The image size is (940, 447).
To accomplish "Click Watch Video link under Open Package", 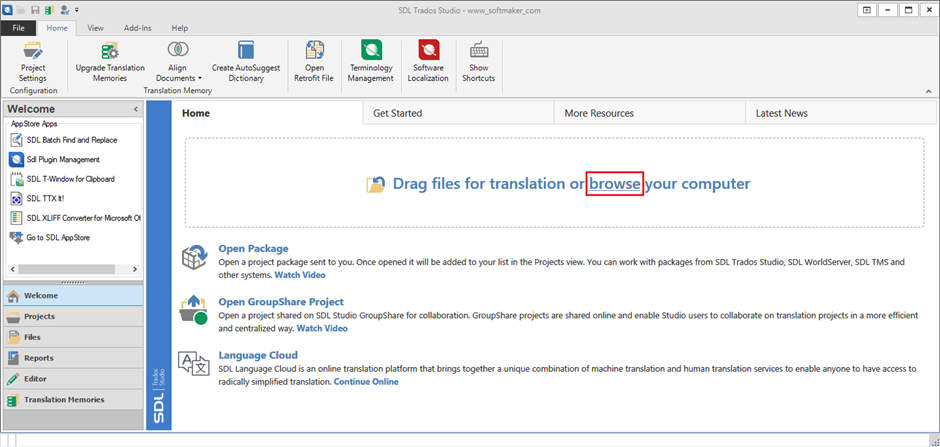I will 300,275.
